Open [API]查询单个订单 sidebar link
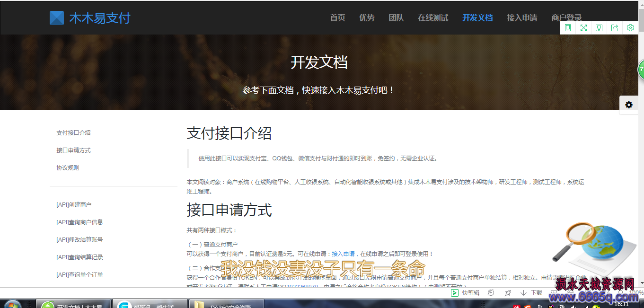644x308 pixels. pyautogui.click(x=79, y=275)
